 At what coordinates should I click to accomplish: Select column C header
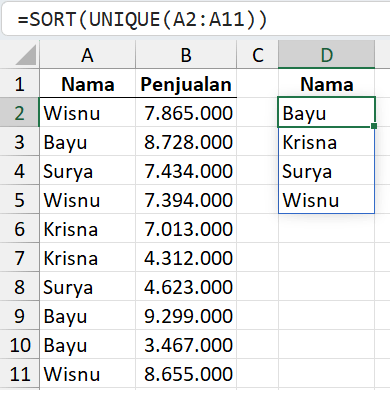click(x=257, y=55)
